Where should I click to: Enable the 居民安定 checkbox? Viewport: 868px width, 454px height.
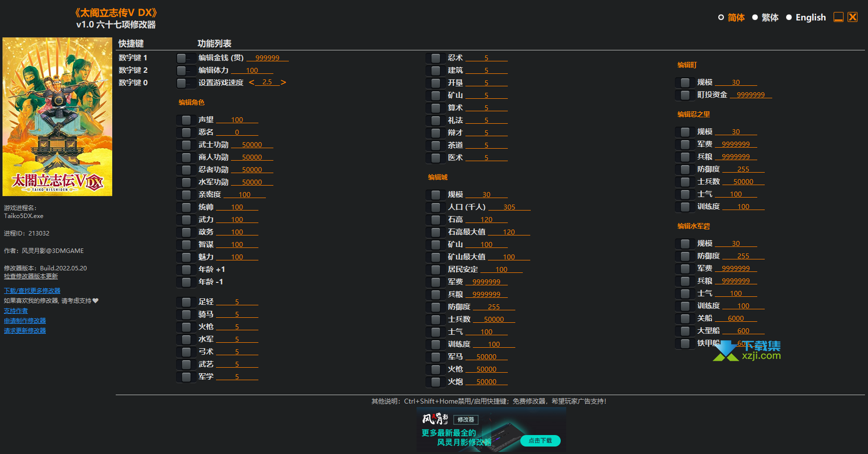pyautogui.click(x=435, y=269)
